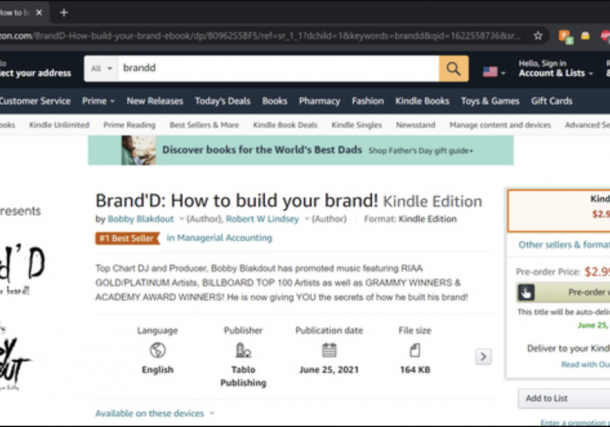
Task: Click the orange search magnifier button
Action: [x=453, y=69]
